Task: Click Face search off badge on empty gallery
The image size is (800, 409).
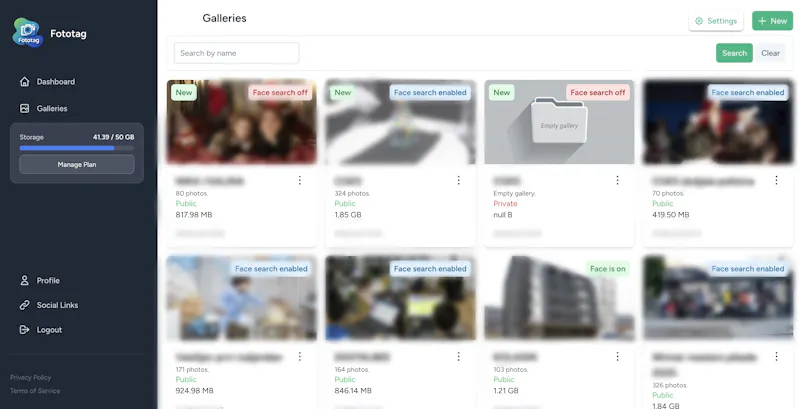Action: tap(597, 92)
